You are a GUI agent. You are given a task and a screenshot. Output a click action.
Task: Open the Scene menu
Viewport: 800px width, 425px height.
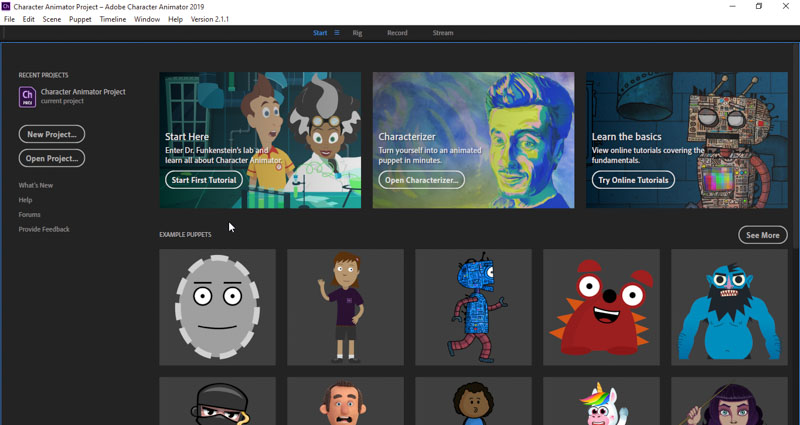point(52,19)
